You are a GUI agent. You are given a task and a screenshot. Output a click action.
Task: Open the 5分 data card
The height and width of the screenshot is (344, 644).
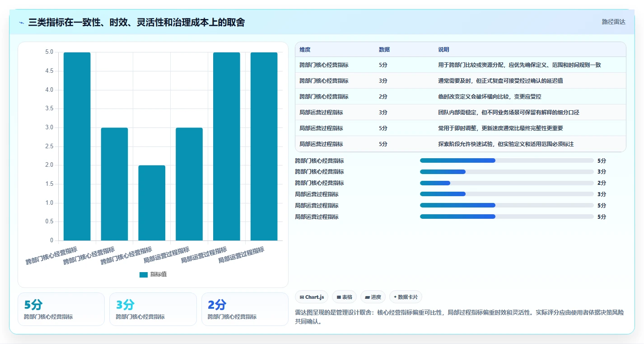click(61, 309)
